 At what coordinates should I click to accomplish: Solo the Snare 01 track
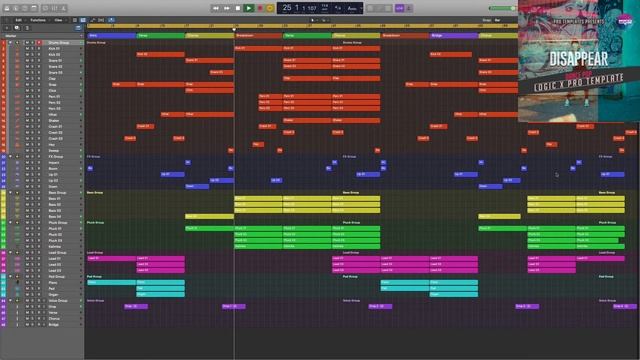pos(33,60)
